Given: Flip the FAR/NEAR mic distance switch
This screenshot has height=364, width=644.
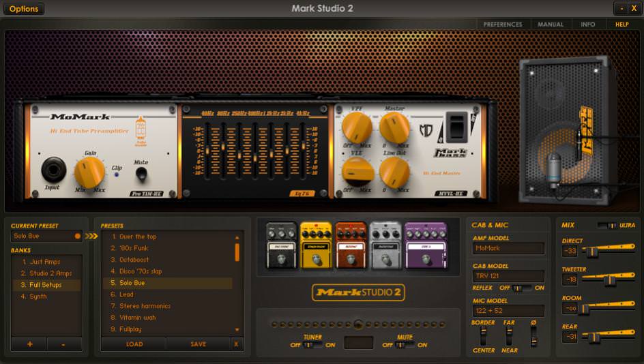Looking at the screenshot, I should (x=509, y=337).
